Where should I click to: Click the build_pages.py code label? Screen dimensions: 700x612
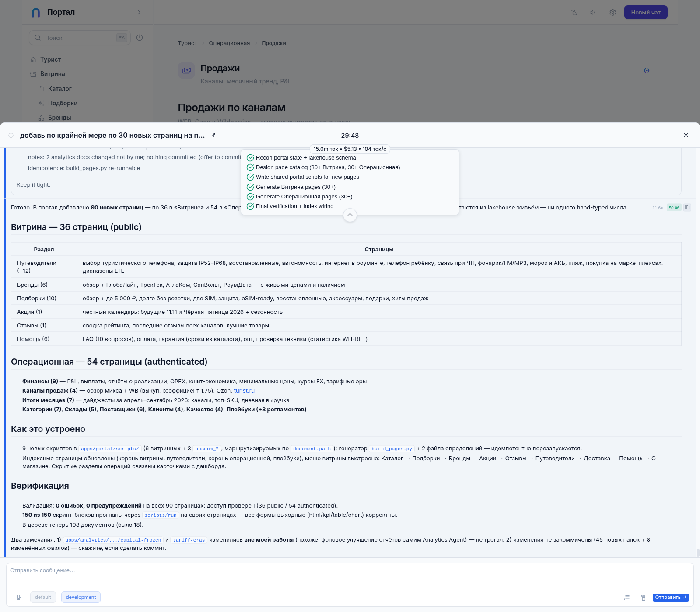pos(392,449)
